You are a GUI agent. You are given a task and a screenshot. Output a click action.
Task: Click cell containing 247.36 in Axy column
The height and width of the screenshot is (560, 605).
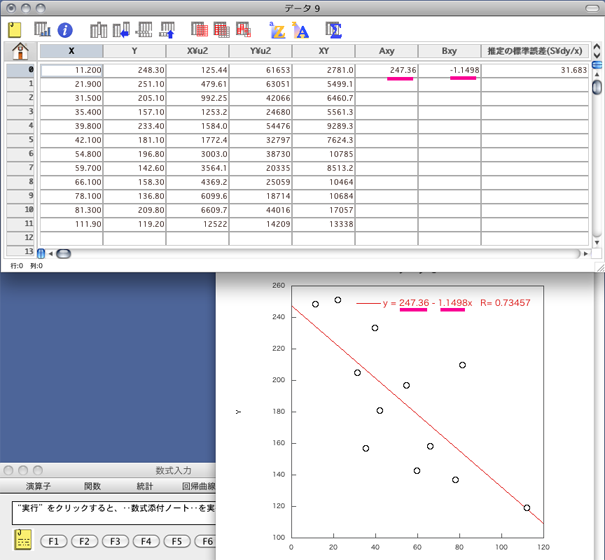tap(386, 70)
